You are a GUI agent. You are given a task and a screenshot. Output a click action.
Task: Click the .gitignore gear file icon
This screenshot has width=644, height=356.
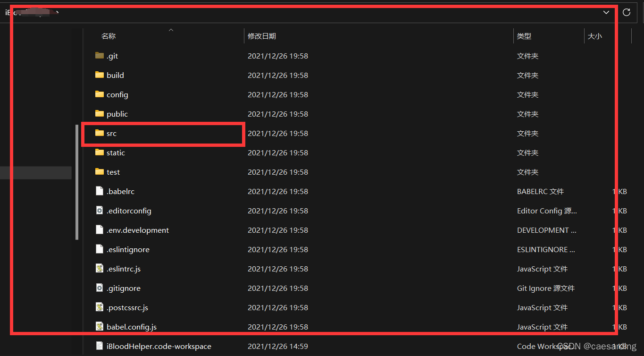pos(99,288)
